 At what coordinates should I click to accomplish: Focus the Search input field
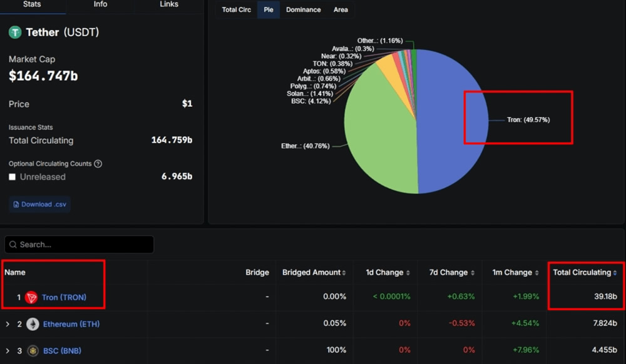click(79, 245)
